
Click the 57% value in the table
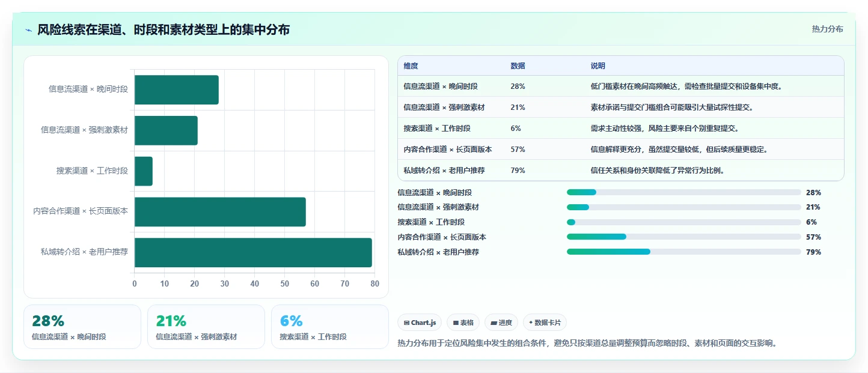pos(518,150)
